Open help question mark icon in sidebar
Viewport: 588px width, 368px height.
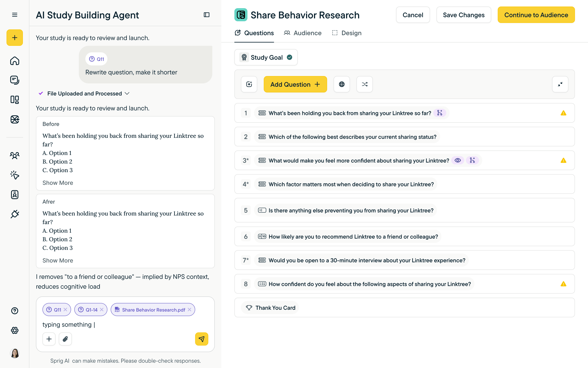click(x=14, y=311)
